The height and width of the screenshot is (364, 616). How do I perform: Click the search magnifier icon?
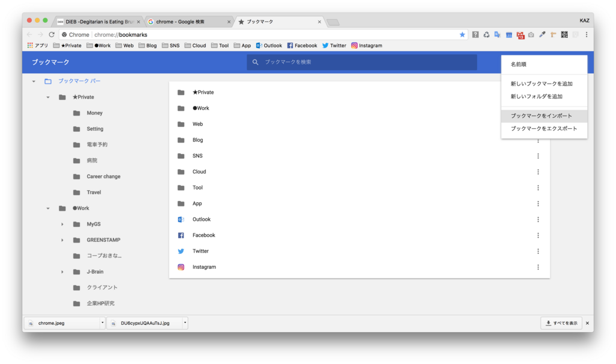255,62
